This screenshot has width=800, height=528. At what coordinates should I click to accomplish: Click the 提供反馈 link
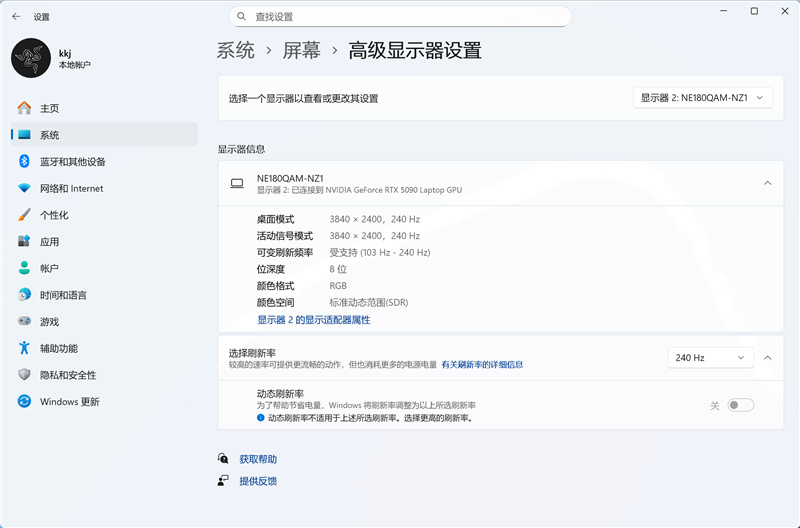[x=258, y=481]
